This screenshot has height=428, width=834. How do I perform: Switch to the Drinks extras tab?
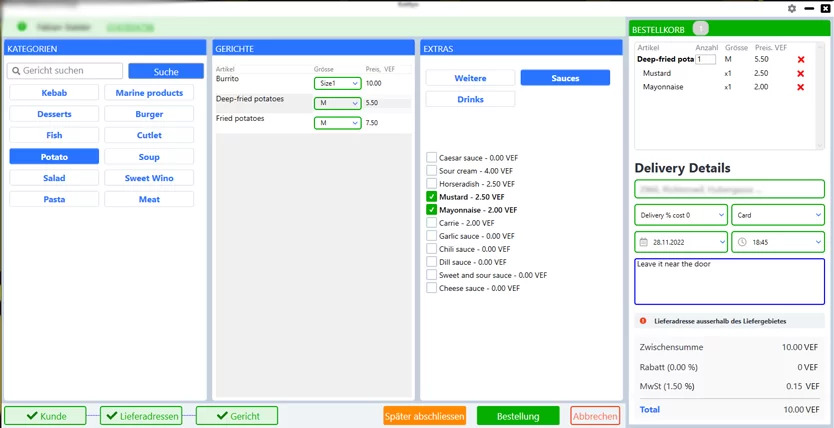(470, 100)
